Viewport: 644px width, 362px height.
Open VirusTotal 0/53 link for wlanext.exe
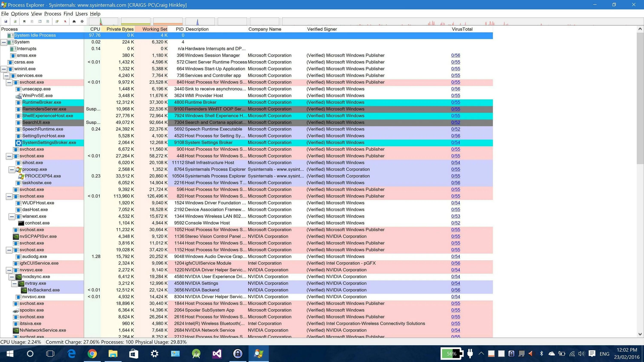point(456,216)
